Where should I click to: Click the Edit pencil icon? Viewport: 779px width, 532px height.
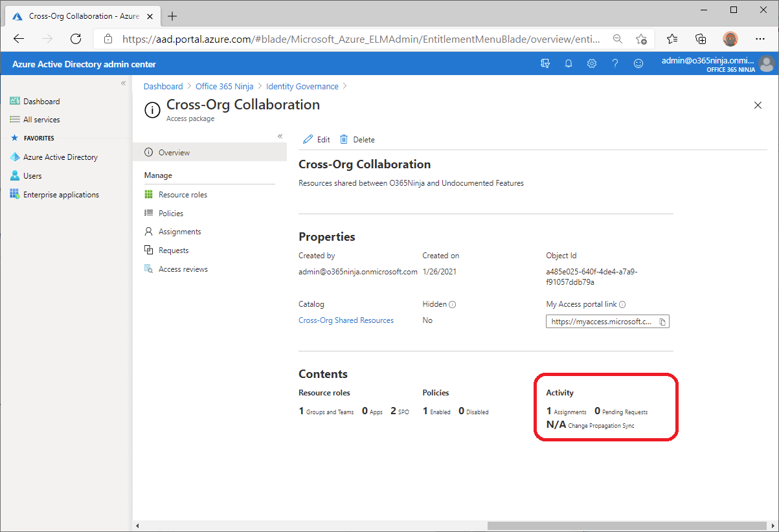pyautogui.click(x=307, y=139)
